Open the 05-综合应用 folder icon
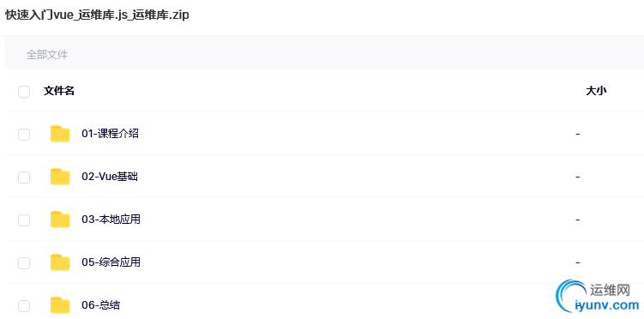Screen dimensions: 644x319 click(x=60, y=262)
